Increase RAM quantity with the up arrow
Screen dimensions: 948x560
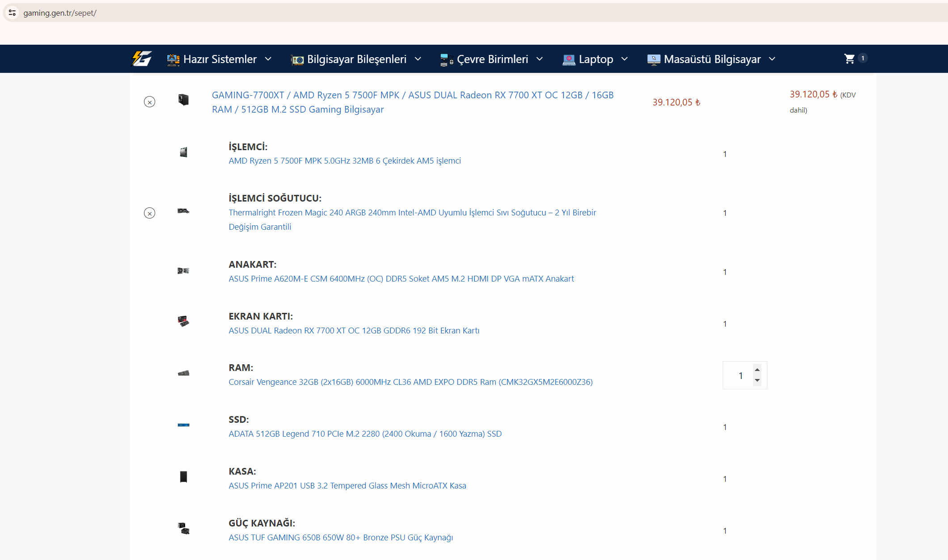click(x=757, y=370)
